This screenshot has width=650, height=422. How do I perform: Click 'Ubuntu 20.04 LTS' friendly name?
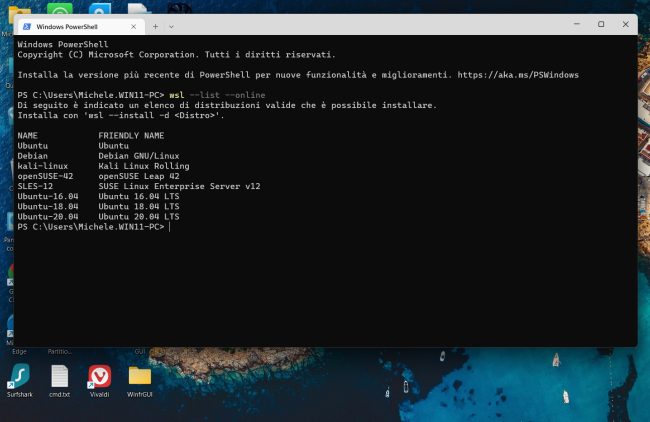[x=139, y=217]
